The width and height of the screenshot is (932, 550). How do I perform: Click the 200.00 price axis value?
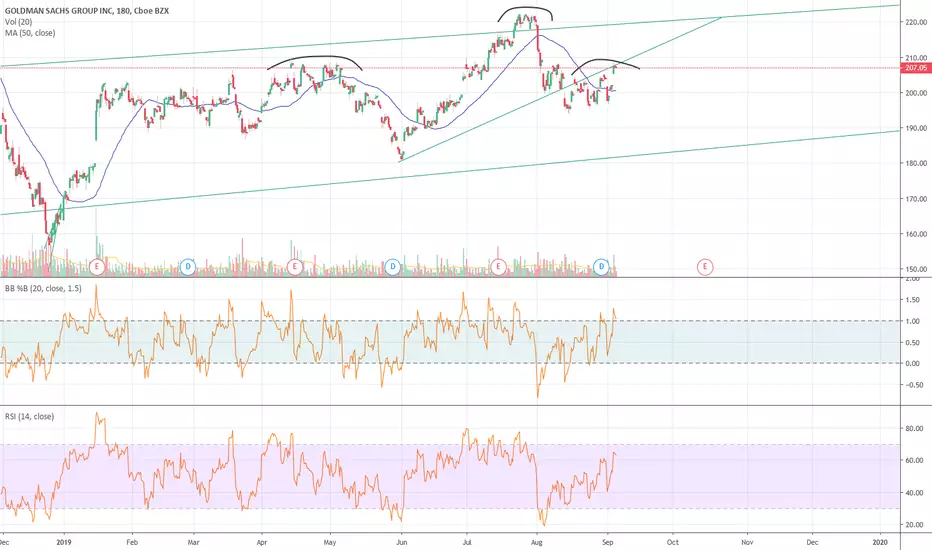pyautogui.click(x=916, y=93)
